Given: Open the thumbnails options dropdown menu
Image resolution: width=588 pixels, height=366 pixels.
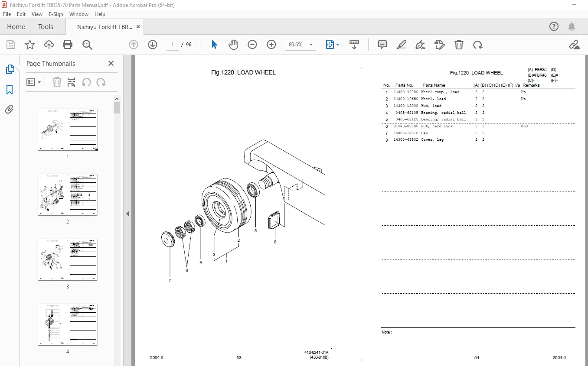Looking at the screenshot, I should tap(33, 82).
